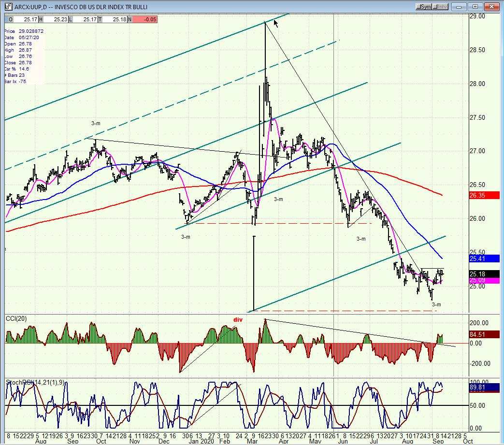Select the CCI(20) indicator label

pos(16,319)
